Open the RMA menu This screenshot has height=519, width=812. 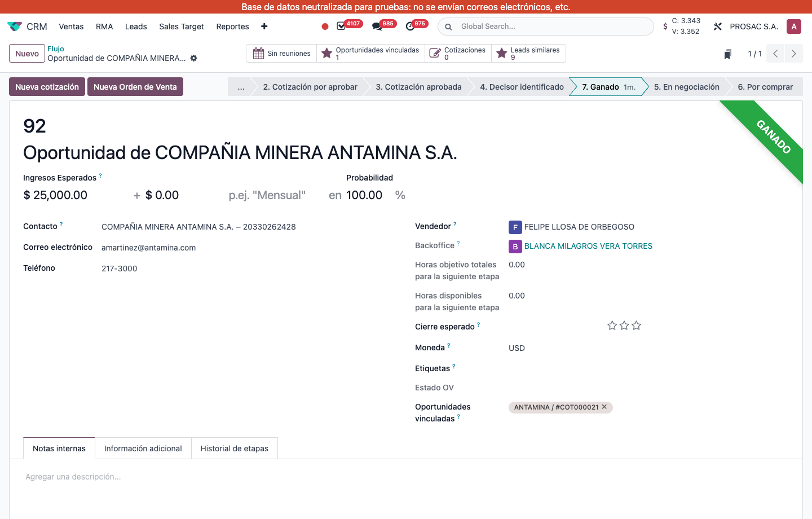(104, 27)
